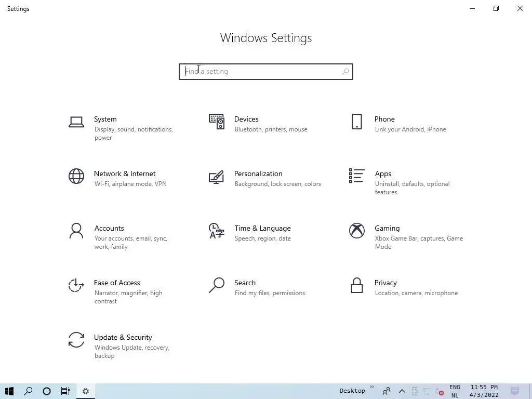Open the Phone settings icon
This screenshot has width=532, height=399.
point(356,122)
